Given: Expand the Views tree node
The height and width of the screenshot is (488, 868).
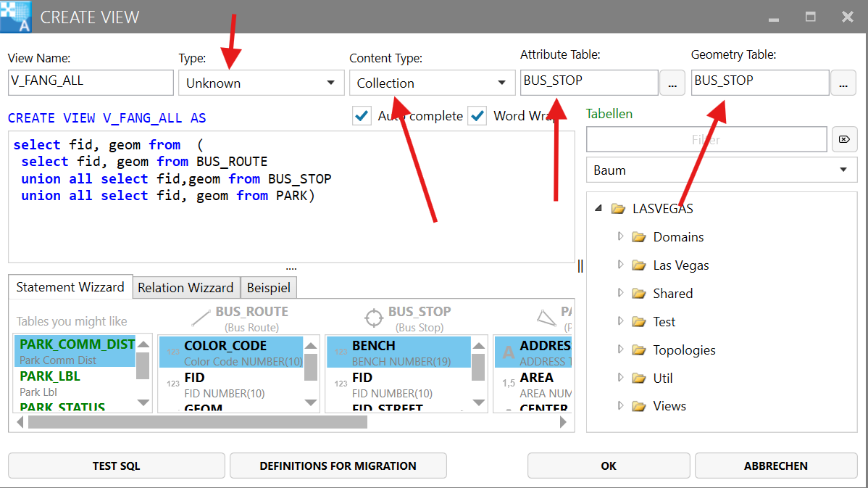Looking at the screenshot, I should click(620, 406).
